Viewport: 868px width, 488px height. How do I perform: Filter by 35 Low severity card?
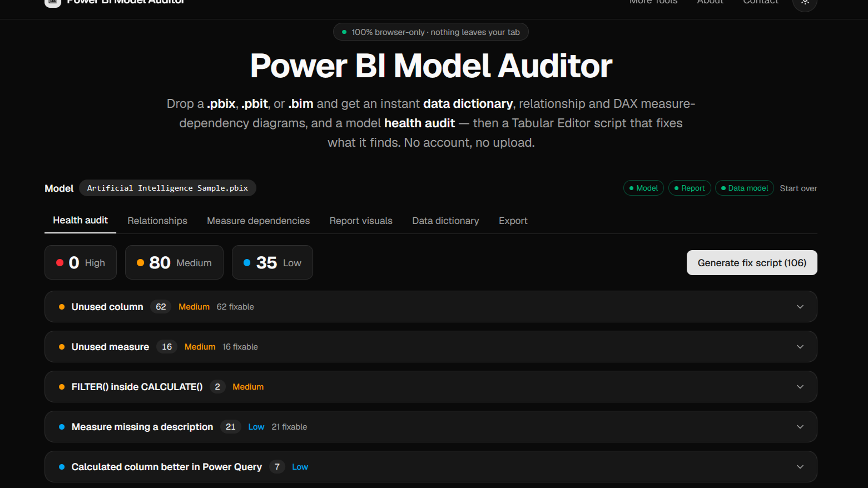point(272,262)
